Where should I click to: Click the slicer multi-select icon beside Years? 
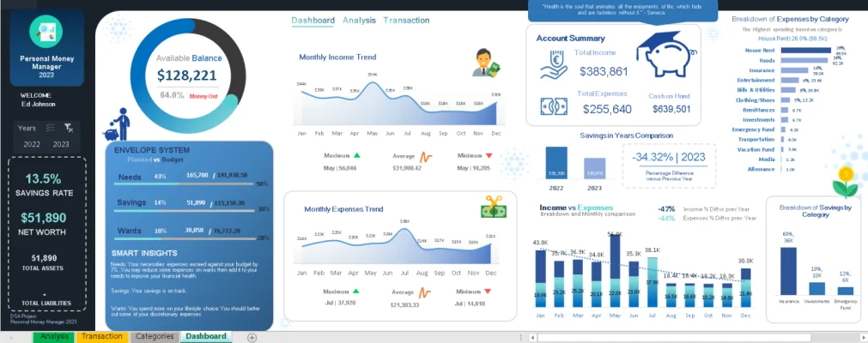click(51, 127)
